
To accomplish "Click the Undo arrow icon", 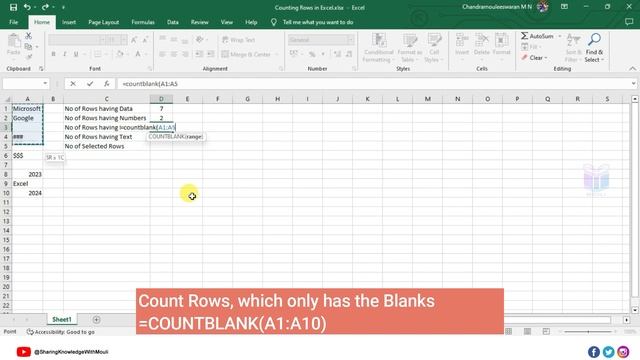I will (x=27, y=7).
